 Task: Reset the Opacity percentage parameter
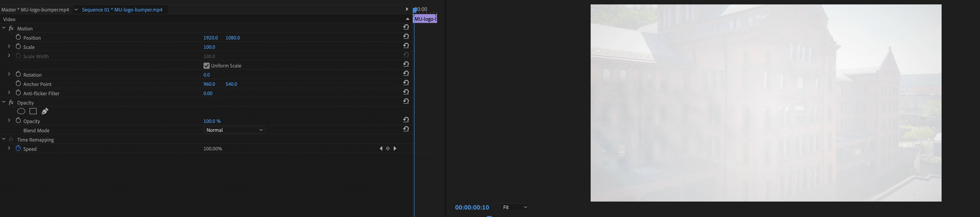pos(406,119)
